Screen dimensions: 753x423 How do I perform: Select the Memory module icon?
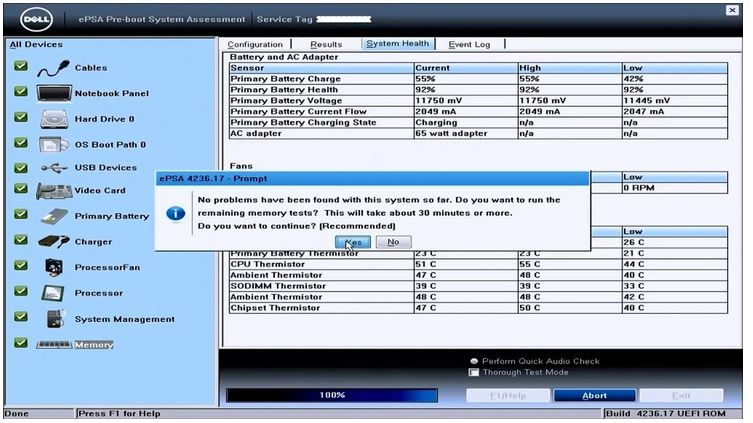click(x=54, y=345)
